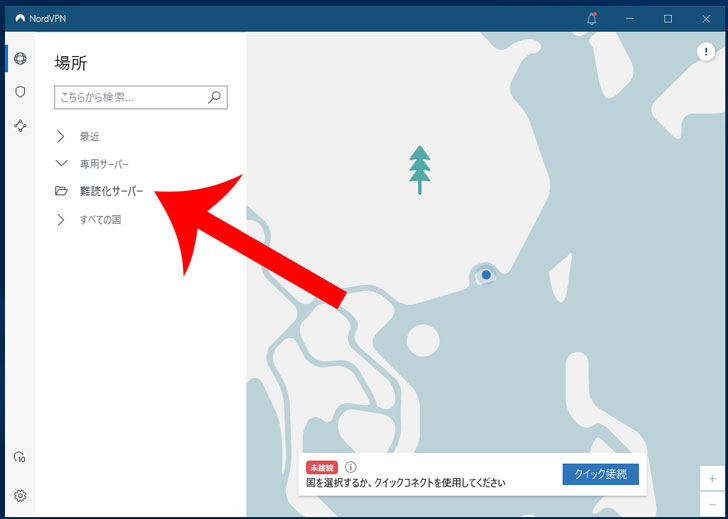
Task: Click the timer icon above settings
Action: coord(20,457)
